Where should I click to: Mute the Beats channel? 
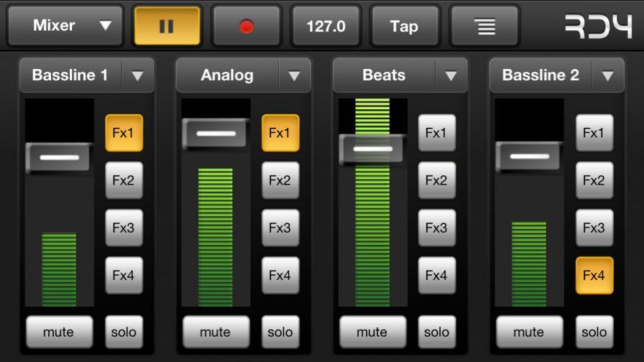tap(372, 332)
